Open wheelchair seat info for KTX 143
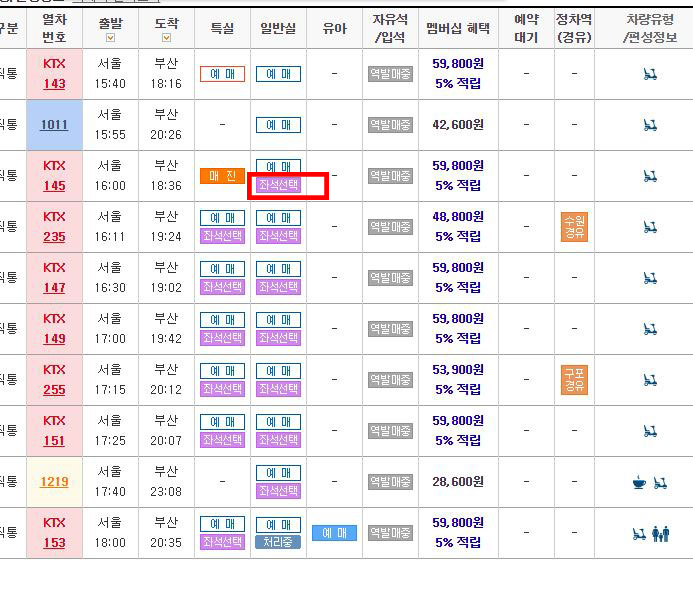Viewport: 693px width, 613px height. tap(650, 74)
